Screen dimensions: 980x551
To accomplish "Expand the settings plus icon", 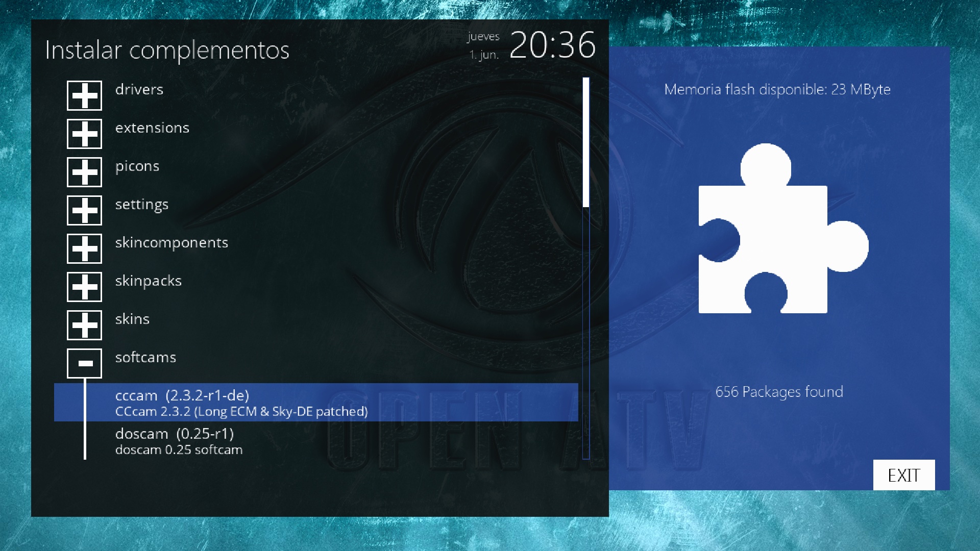I will click(84, 210).
